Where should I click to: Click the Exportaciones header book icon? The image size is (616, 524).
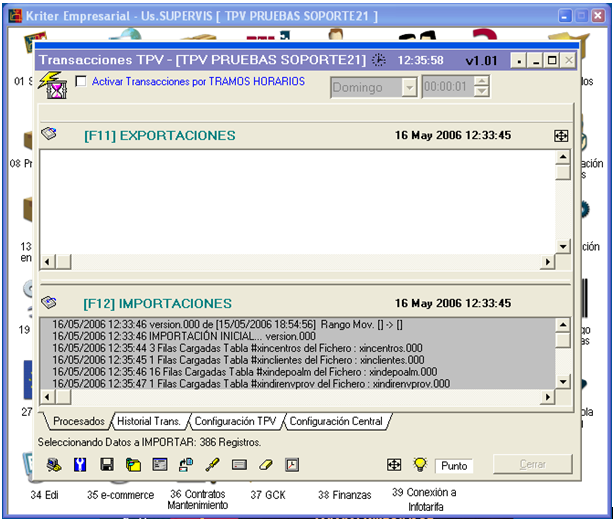49,134
